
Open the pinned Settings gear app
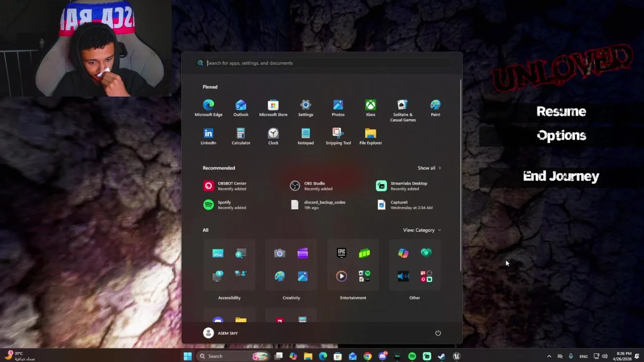click(305, 108)
